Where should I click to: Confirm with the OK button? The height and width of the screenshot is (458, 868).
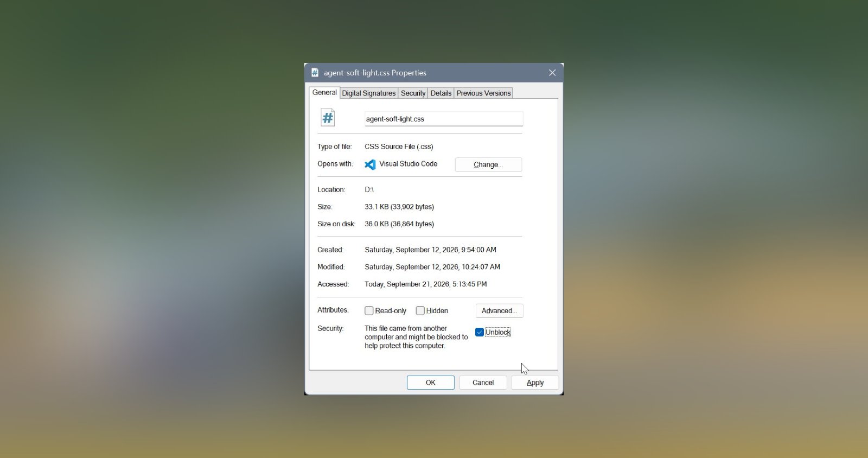(x=431, y=383)
